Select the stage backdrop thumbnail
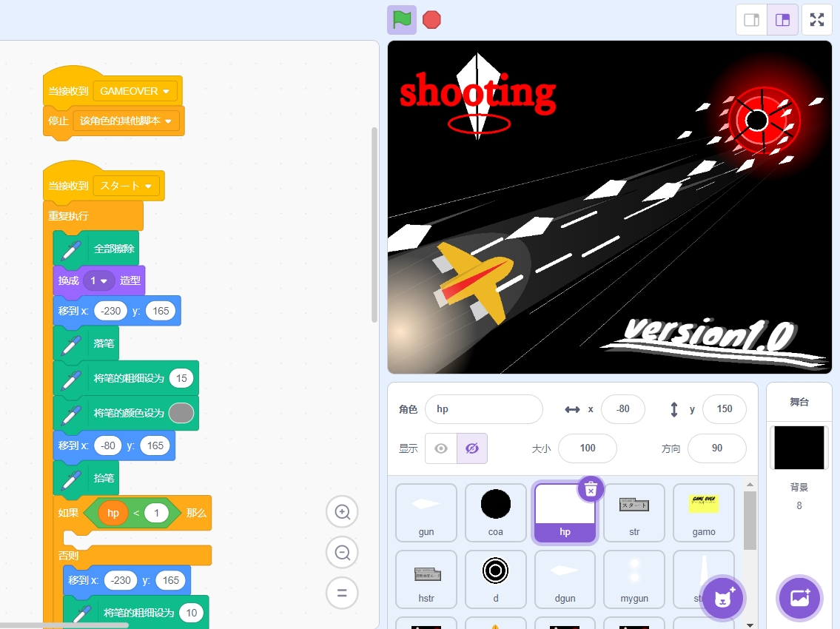 coord(799,448)
